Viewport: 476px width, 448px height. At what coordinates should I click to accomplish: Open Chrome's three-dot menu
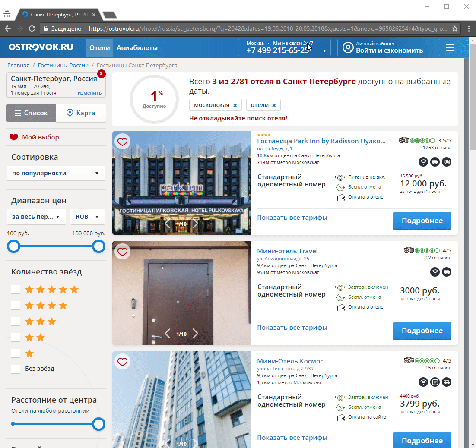469,28
